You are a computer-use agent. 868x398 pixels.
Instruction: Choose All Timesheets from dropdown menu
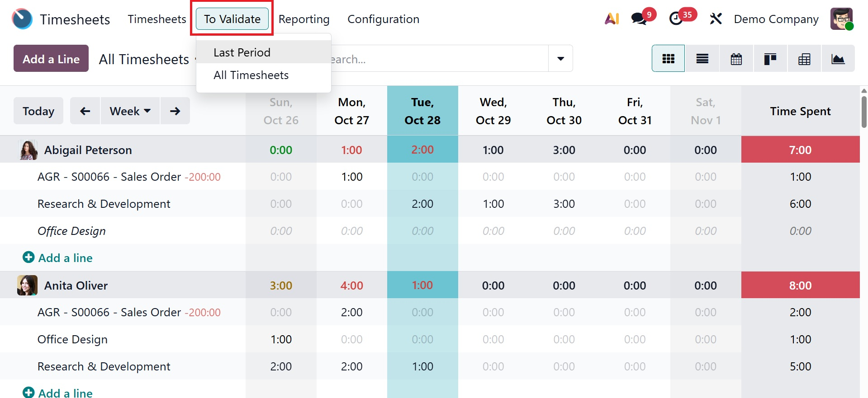click(x=251, y=75)
